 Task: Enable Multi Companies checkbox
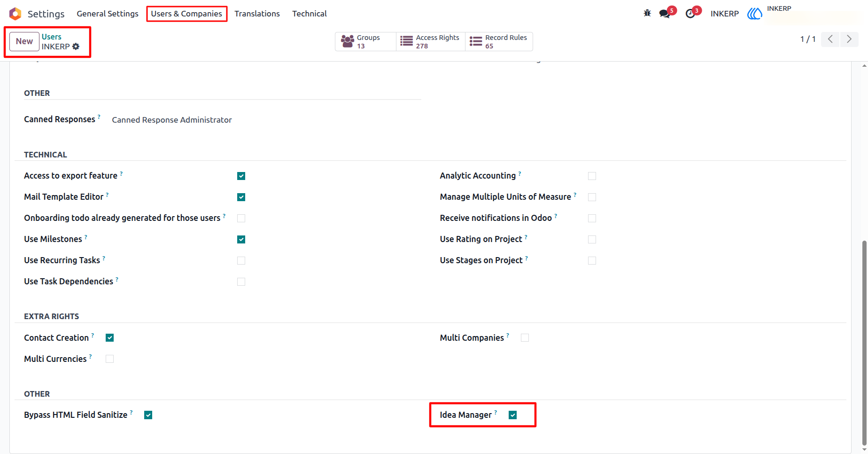(x=525, y=338)
